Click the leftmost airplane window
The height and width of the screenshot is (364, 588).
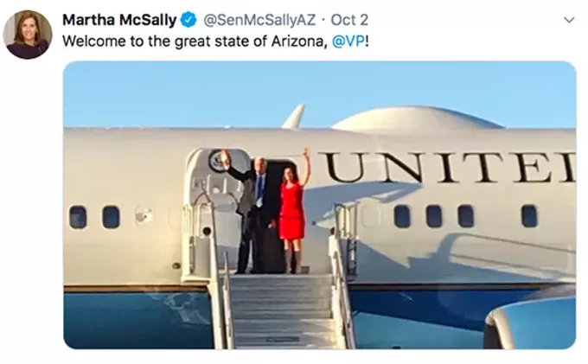pyautogui.click(x=78, y=217)
